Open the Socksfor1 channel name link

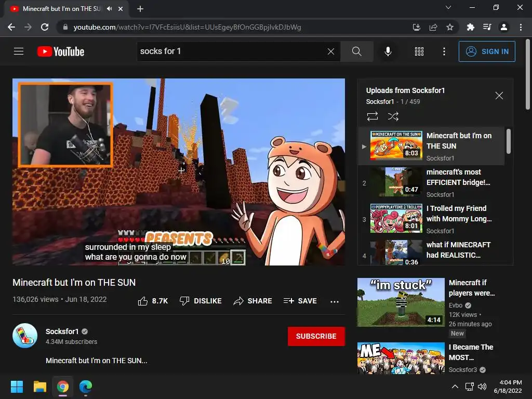pos(62,331)
